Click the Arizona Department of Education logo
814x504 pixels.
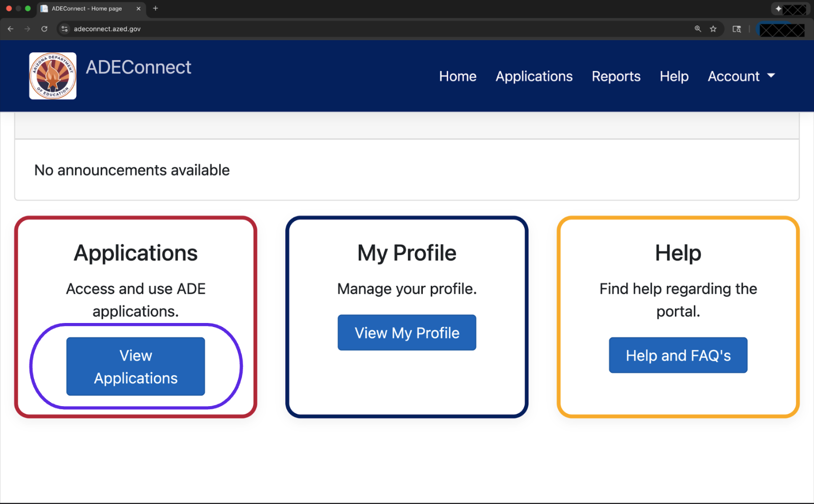tap(53, 76)
